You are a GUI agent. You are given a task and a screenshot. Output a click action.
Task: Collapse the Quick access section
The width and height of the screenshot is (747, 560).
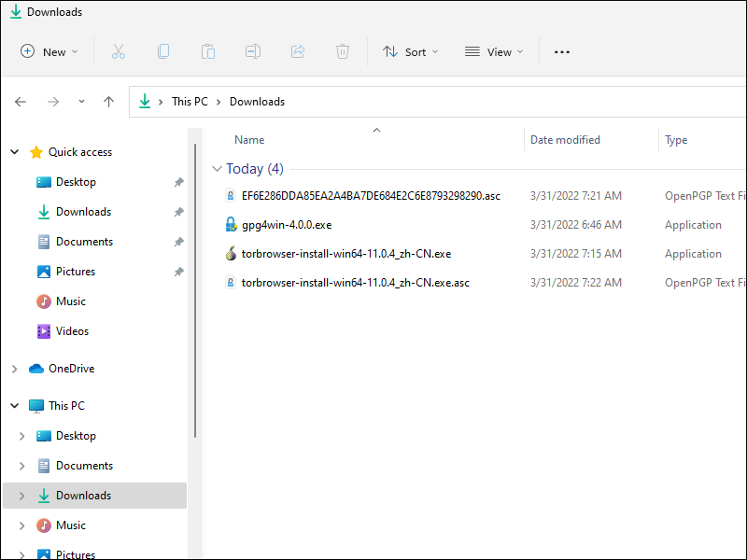pyautogui.click(x=14, y=152)
